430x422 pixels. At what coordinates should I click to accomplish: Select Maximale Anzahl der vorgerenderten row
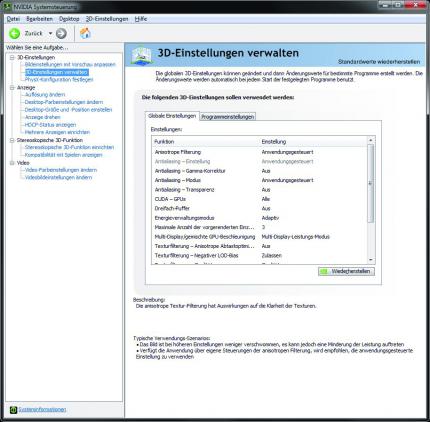coord(259,227)
